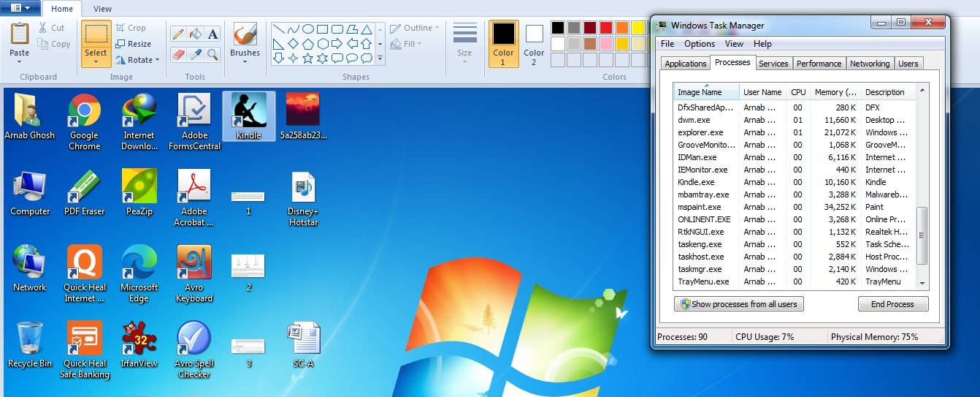This screenshot has height=397, width=980.
Task: Expand the Paste dropdown arrow
Action: pyautogui.click(x=20, y=62)
